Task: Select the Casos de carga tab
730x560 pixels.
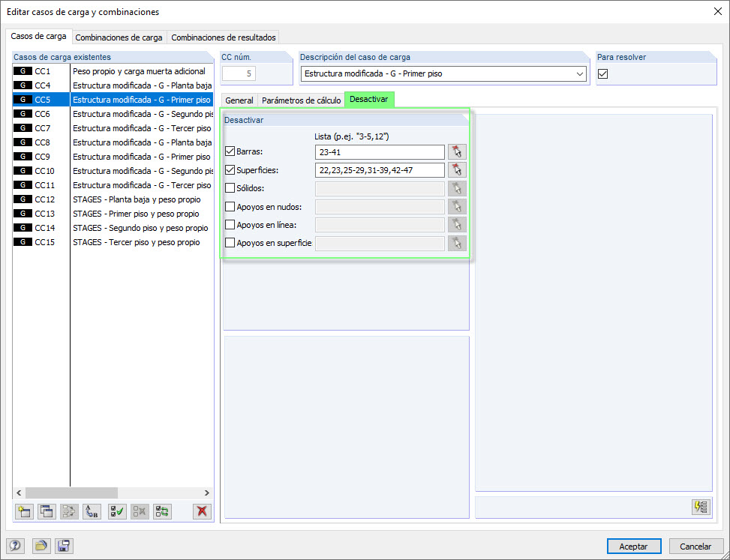Action: point(39,36)
